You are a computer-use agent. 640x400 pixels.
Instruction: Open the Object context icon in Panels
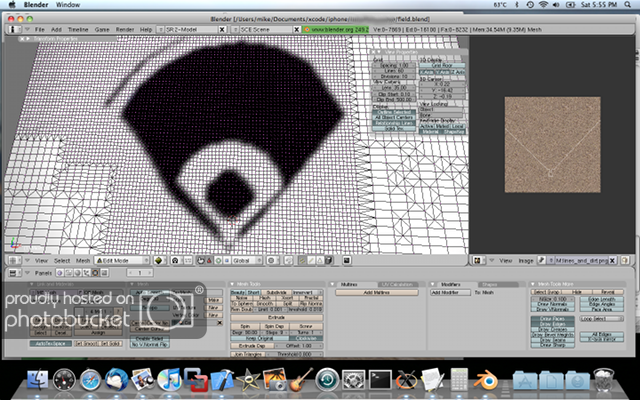point(87,273)
